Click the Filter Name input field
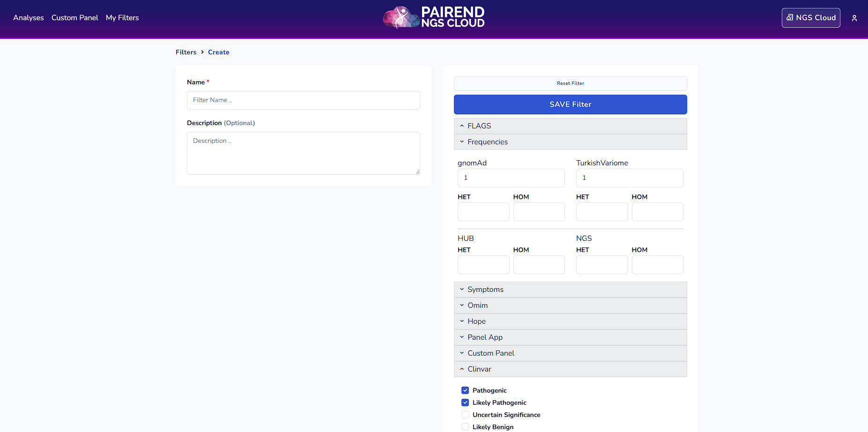Screen dimensions: 868x432 (303, 100)
